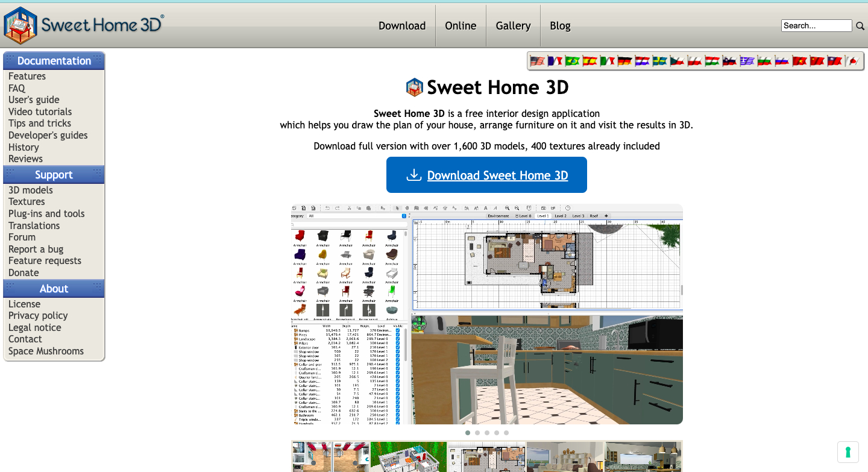The image size is (868, 472).
Task: Pick the Greek flag
Action: [747, 61]
